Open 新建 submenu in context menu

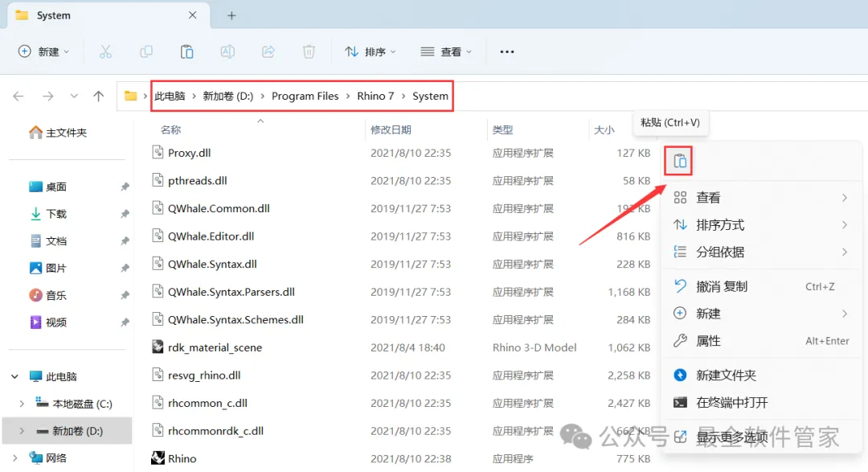point(761,314)
